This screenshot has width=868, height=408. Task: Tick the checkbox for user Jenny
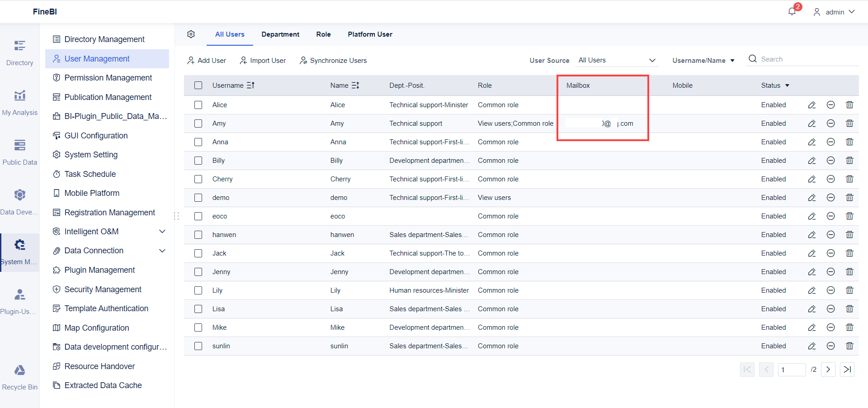pos(198,271)
